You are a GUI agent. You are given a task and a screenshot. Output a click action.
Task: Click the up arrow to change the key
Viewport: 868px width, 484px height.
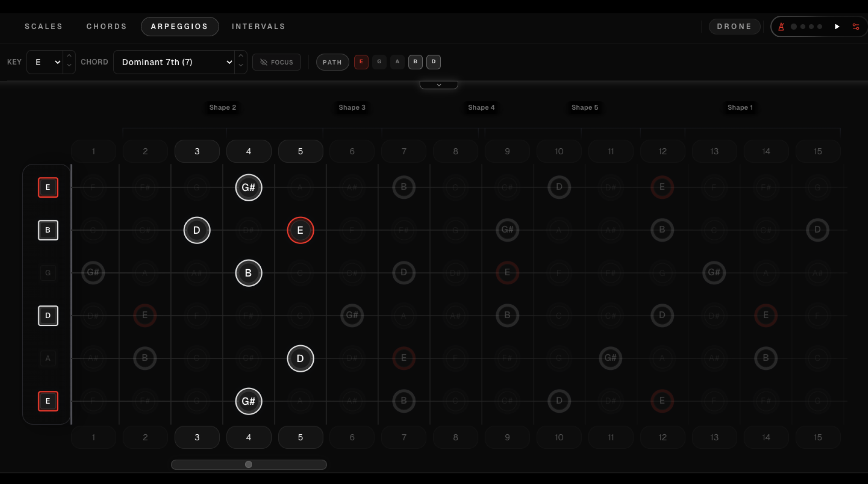(69, 57)
